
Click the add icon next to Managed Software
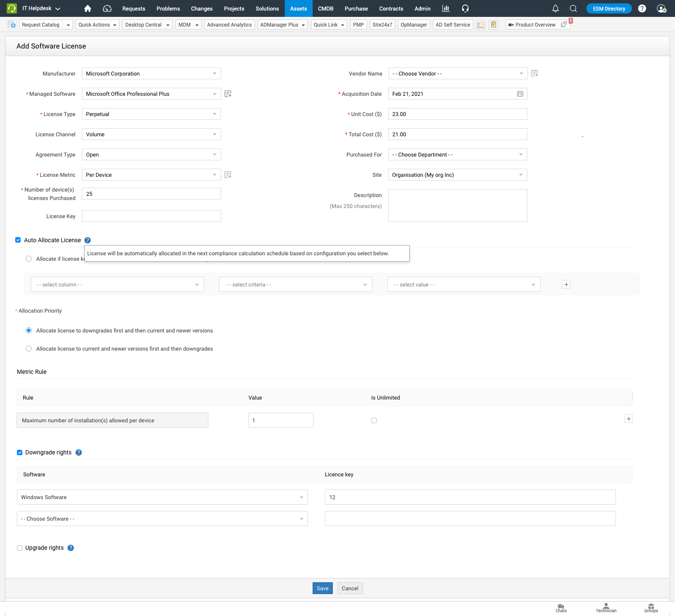tap(228, 94)
